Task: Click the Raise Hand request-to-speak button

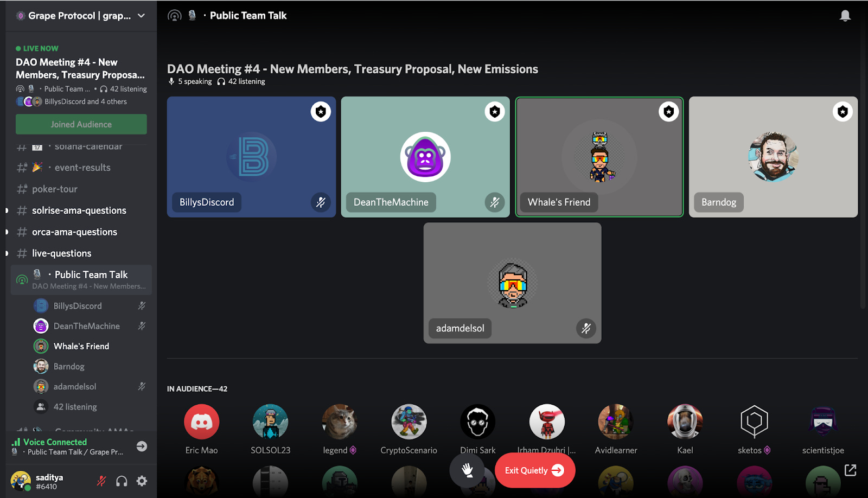Action: coord(468,470)
